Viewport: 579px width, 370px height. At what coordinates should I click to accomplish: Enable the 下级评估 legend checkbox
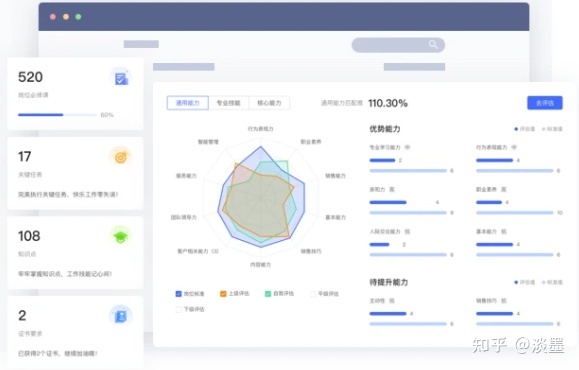click(x=179, y=309)
